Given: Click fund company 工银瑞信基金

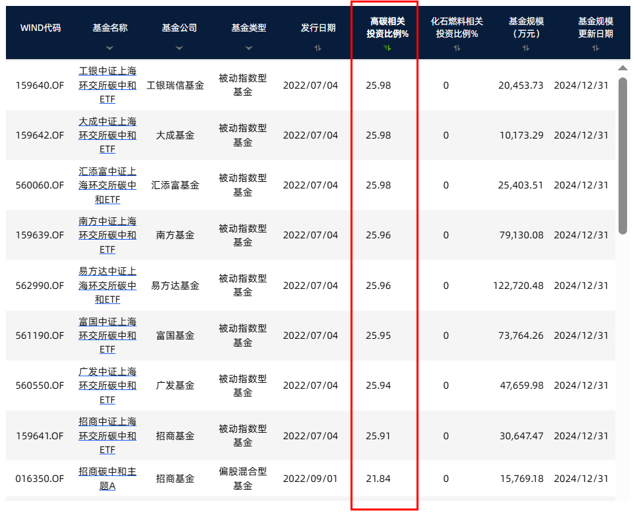Looking at the screenshot, I should [x=175, y=86].
